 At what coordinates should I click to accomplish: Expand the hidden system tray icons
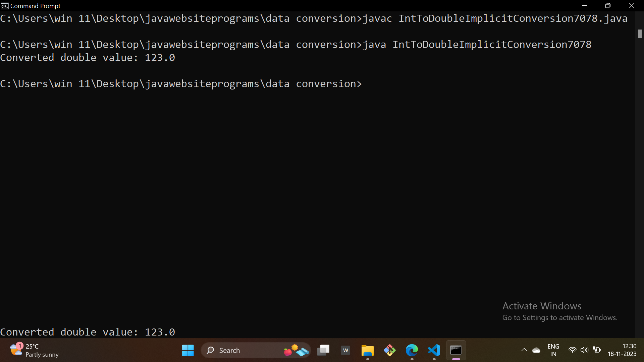524,350
